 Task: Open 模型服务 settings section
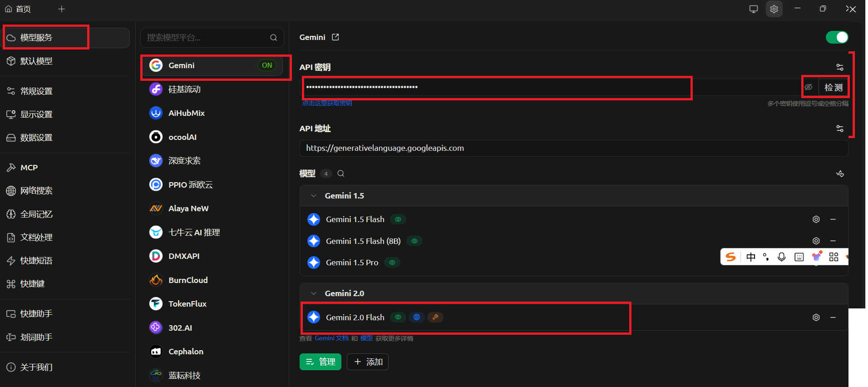pos(66,38)
